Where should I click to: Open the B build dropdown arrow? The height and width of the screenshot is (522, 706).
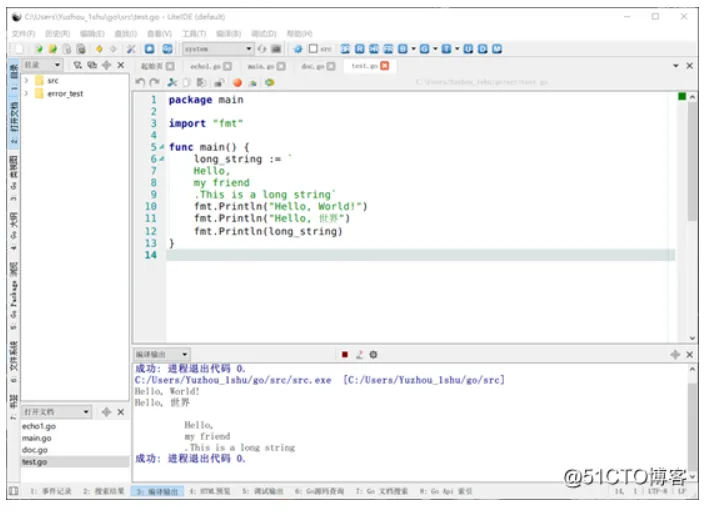point(413,49)
